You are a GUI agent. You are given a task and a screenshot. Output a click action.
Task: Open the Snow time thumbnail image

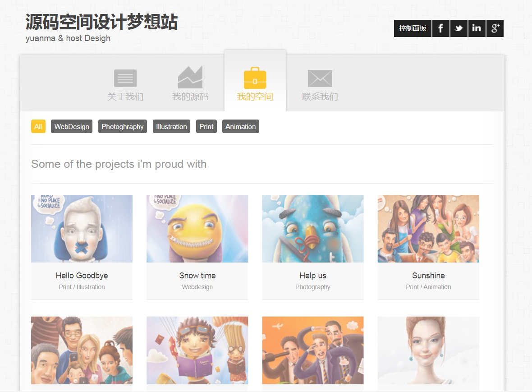[197, 228]
